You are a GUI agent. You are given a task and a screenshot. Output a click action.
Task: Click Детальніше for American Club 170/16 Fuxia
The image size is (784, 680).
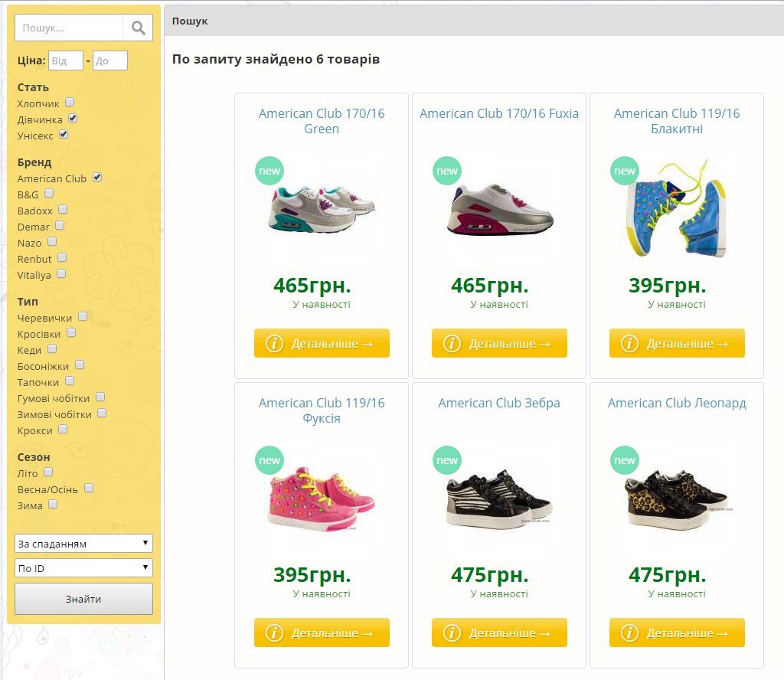[499, 343]
